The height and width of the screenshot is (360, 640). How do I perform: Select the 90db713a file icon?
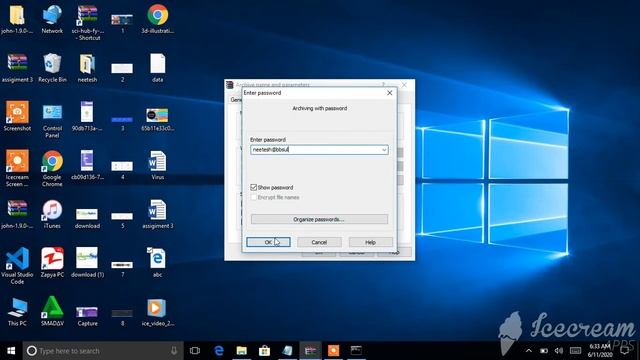[x=87, y=116]
